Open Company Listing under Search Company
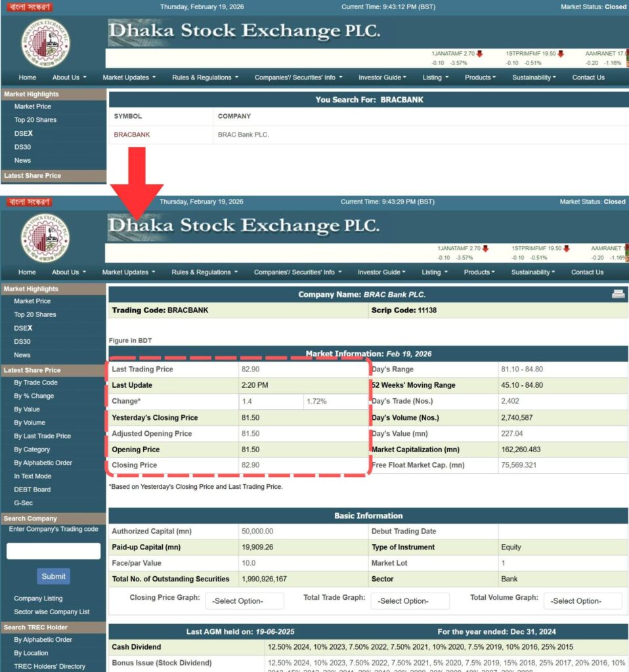This screenshot has width=629, height=672. [38, 598]
